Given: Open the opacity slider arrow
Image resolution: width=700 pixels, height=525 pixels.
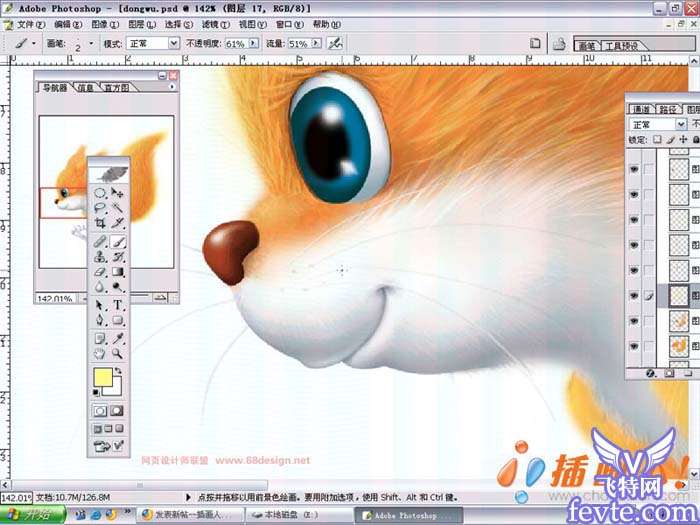Looking at the screenshot, I should point(254,43).
